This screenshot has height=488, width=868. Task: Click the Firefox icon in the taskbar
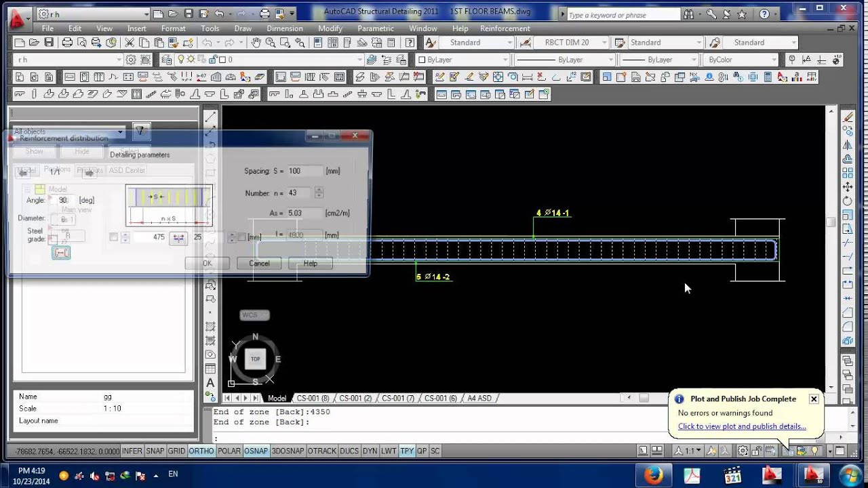[654, 474]
